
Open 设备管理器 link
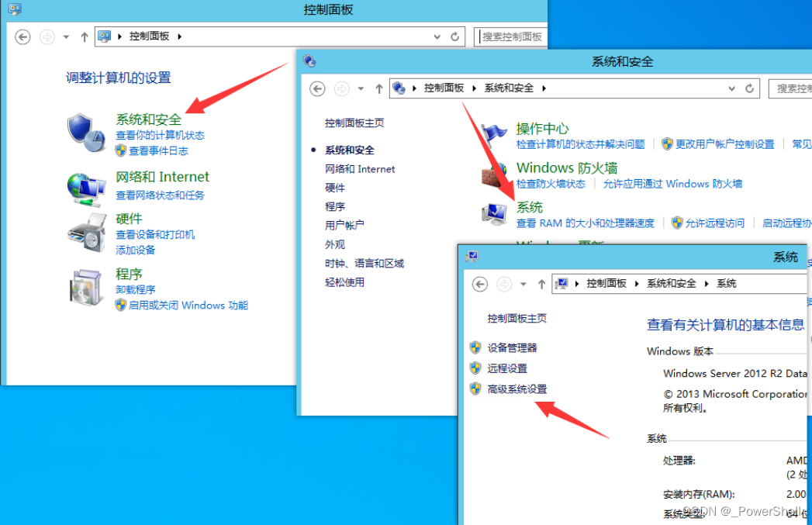click(512, 347)
